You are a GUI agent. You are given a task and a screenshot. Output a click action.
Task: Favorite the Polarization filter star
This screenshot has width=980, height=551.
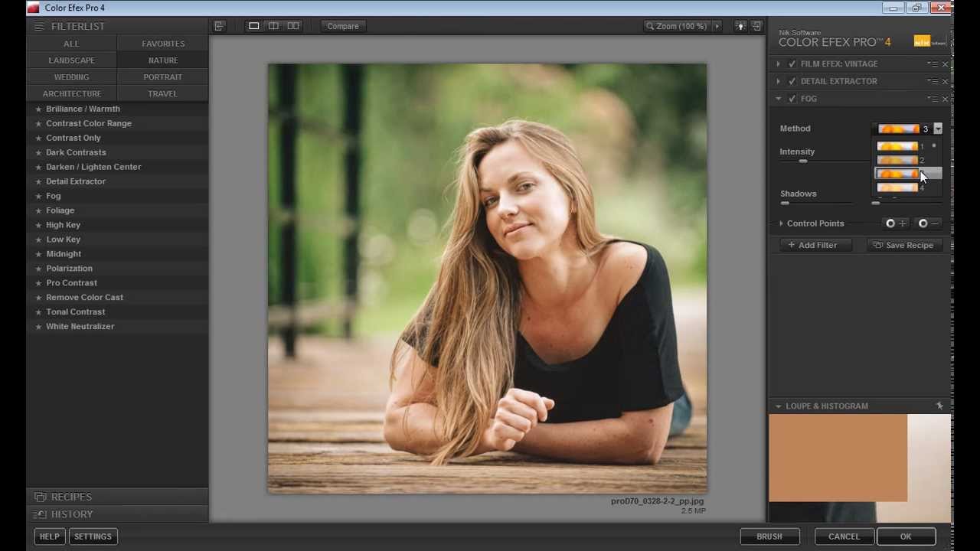click(38, 269)
